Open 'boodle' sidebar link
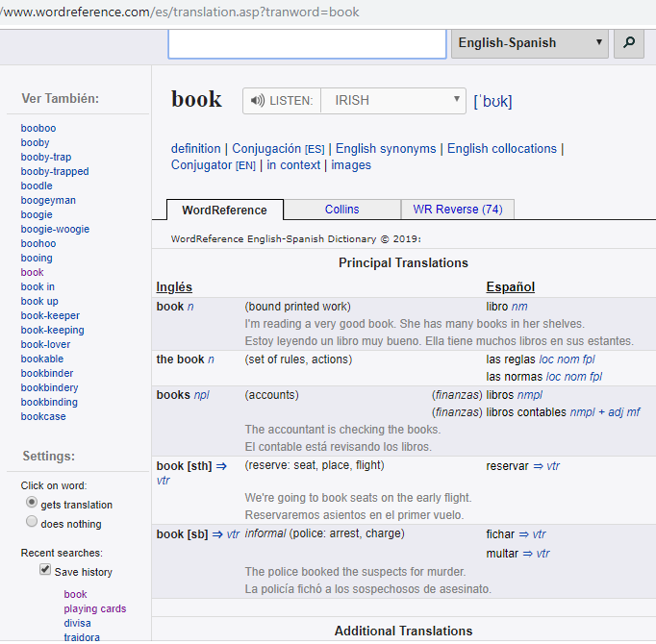Image resolution: width=656 pixels, height=644 pixels. click(x=37, y=186)
